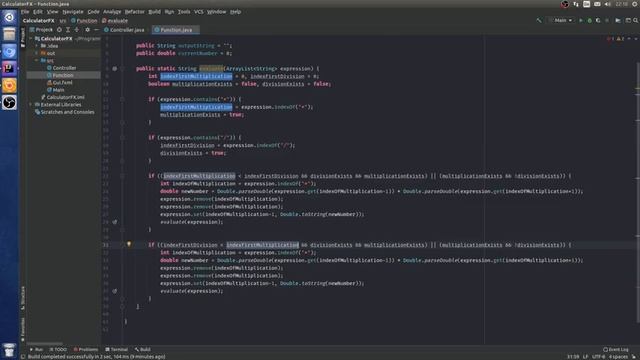The image size is (640, 360).
Task: Click the error and warning inspection indicator
Action: pyautogui.click(x=616, y=39)
